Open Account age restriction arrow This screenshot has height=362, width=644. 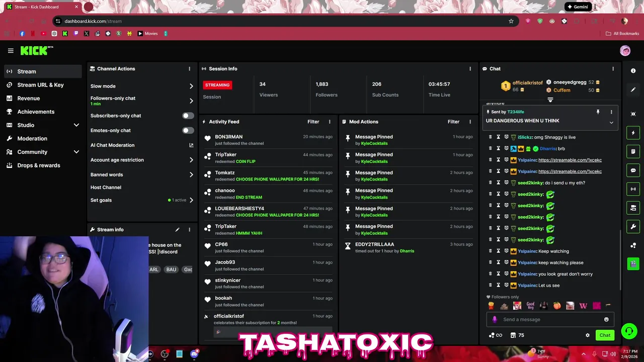pos(191,160)
